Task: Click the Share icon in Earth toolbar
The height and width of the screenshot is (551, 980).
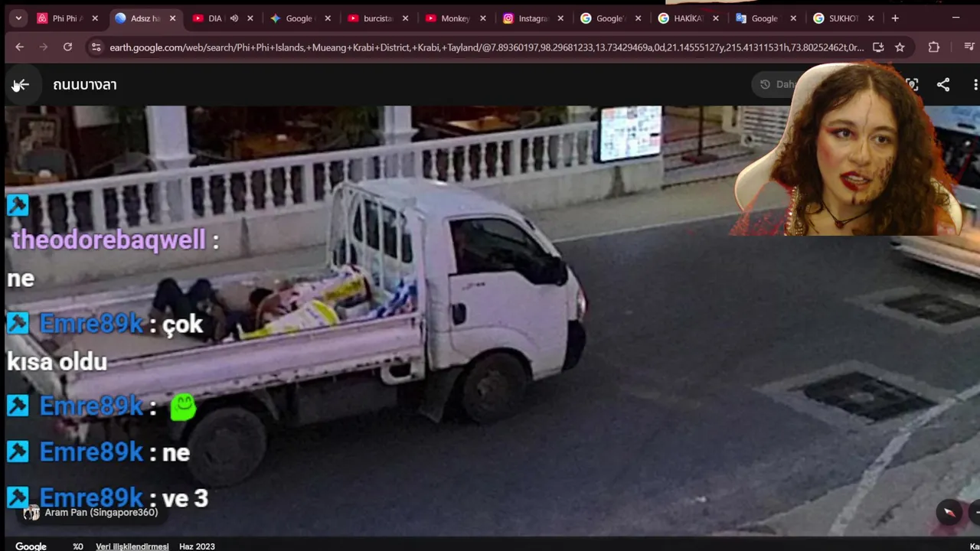Action: pos(943,85)
